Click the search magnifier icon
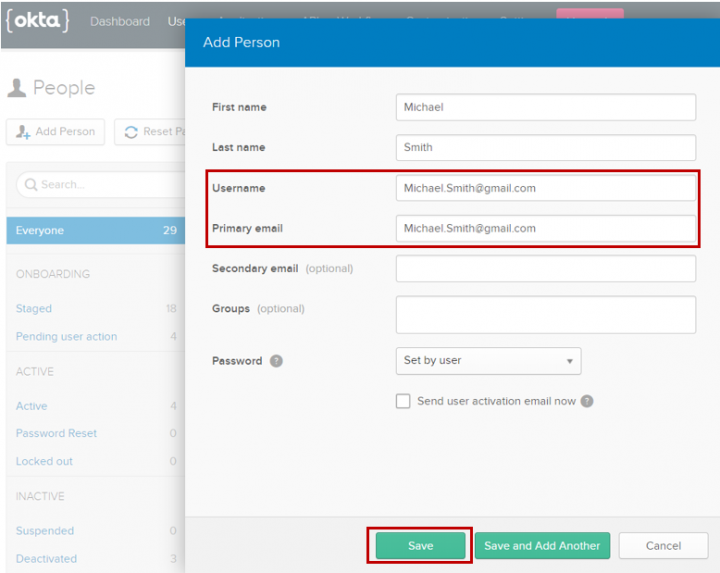Image resolution: width=720 pixels, height=573 pixels. [x=30, y=184]
